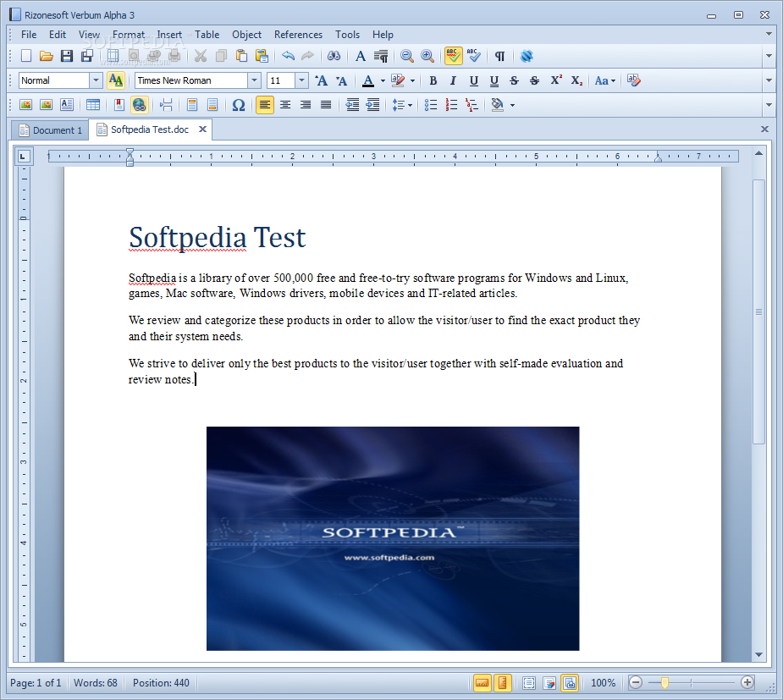The height and width of the screenshot is (700, 783).
Task: Open the Tools menu
Action: (347, 35)
